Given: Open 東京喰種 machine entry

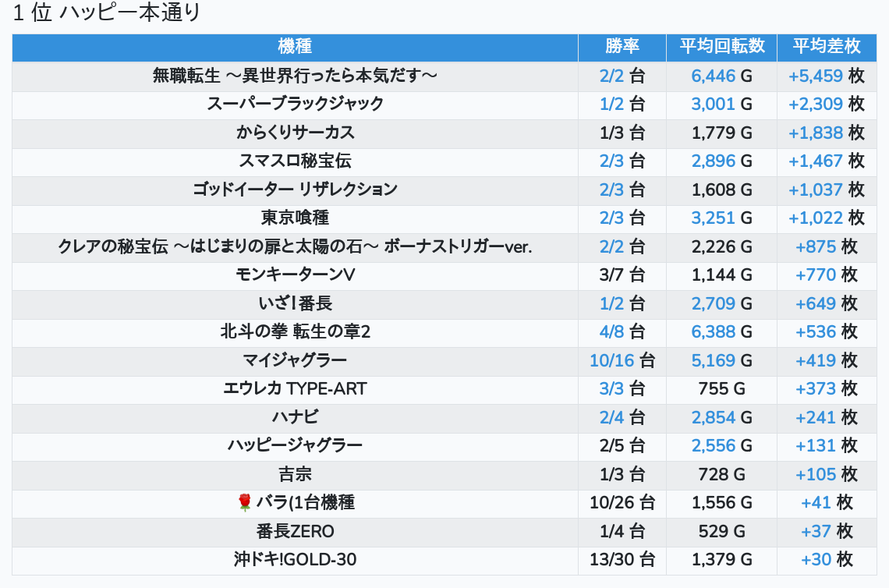Looking at the screenshot, I should (x=295, y=218).
